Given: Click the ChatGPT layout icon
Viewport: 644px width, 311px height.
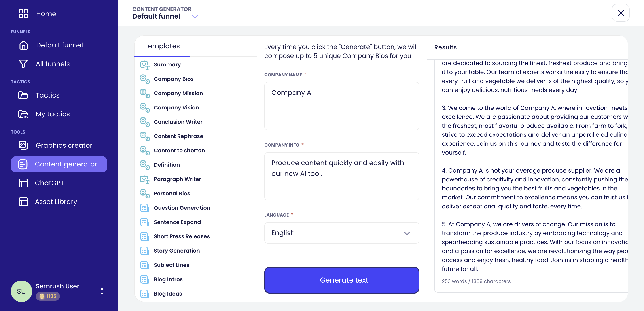Looking at the screenshot, I should (x=23, y=183).
